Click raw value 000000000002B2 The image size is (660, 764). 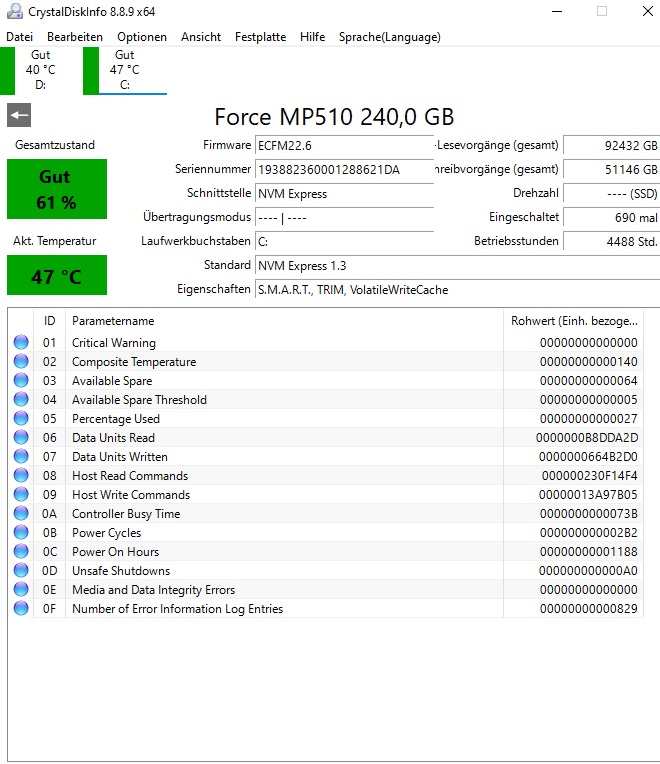coord(588,533)
